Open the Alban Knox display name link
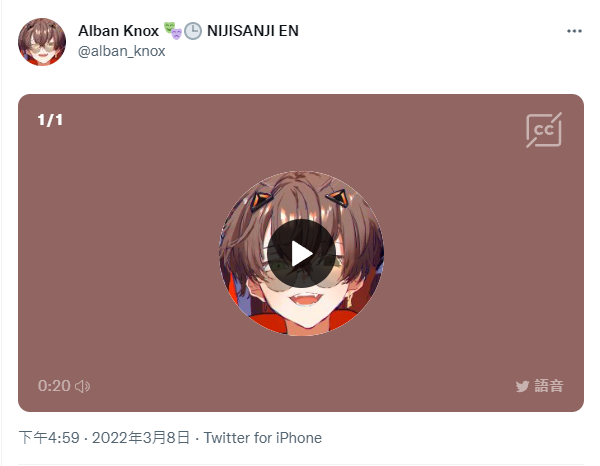 [x=118, y=31]
